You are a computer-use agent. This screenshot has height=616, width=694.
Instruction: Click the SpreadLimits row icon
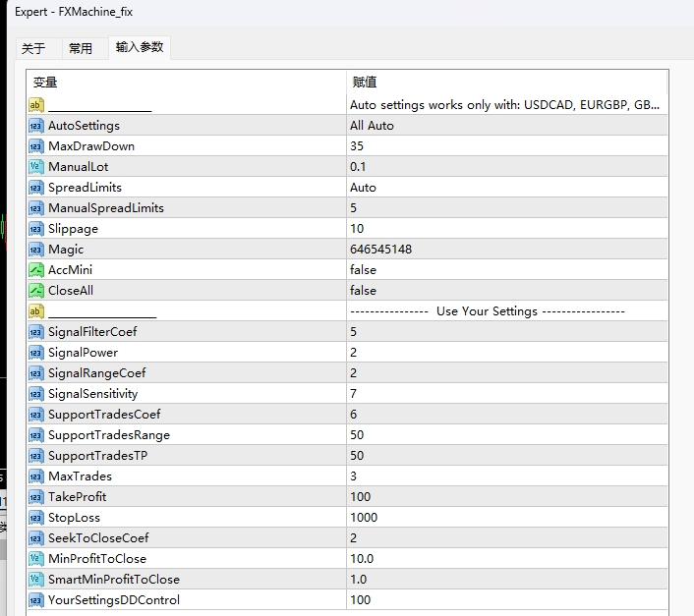pos(36,188)
